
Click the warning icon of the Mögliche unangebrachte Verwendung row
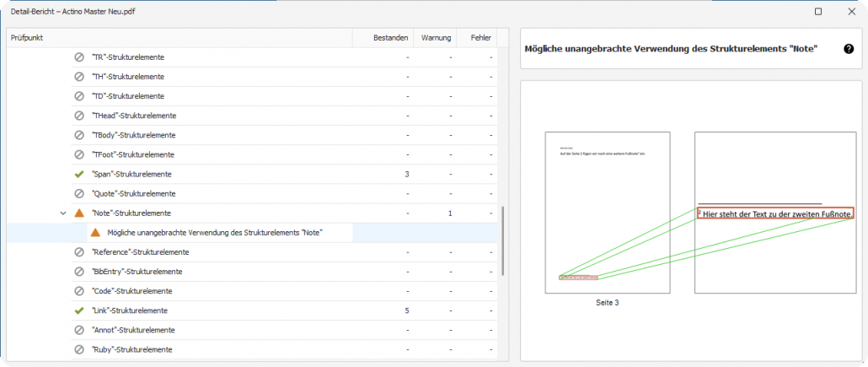click(x=95, y=232)
